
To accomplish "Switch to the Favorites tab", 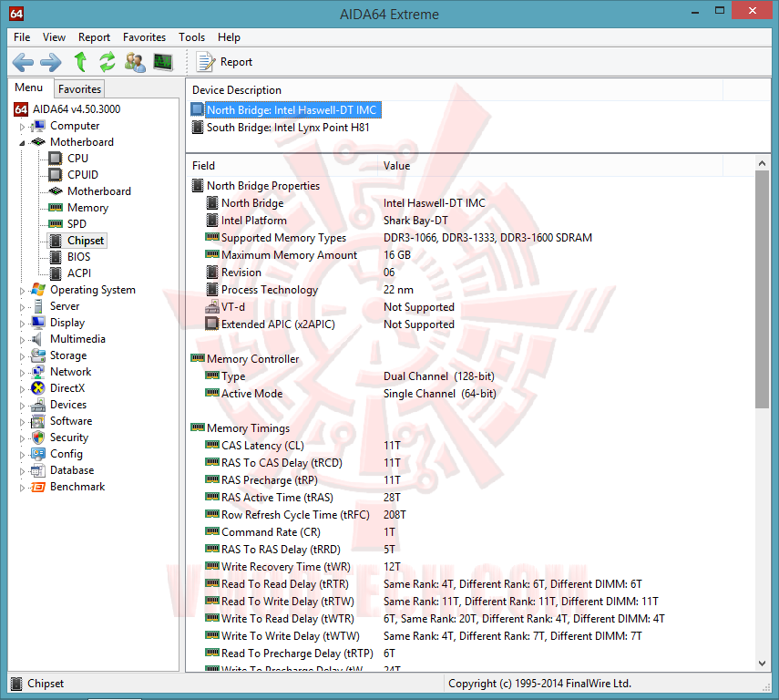I will pos(79,89).
